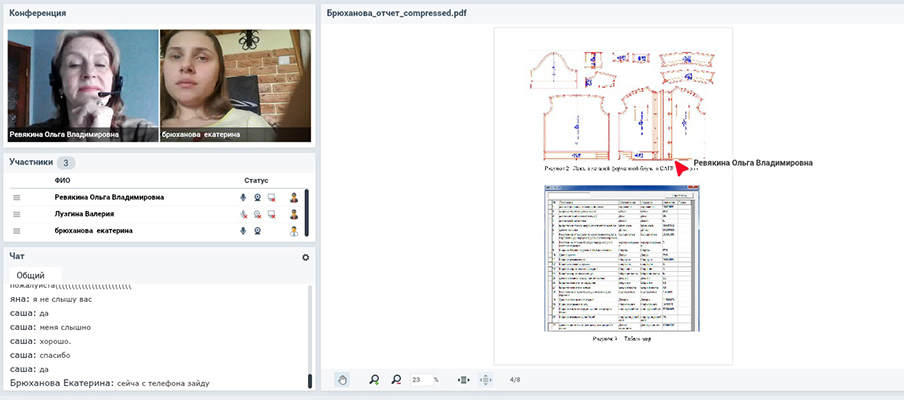Open row menu for Ревякина Ольга Владимировна
The width and height of the screenshot is (904, 400).
(x=16, y=198)
